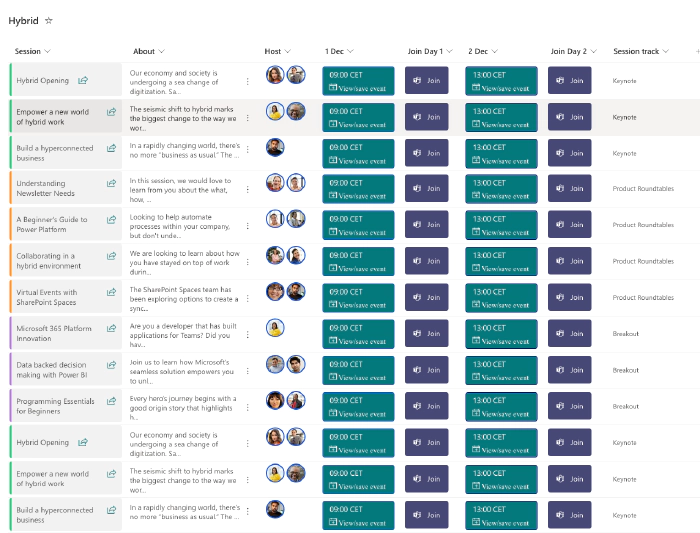The image size is (700, 533).
Task: Click Join Day 1 button for first Hybrid Opening
Action: (426, 81)
